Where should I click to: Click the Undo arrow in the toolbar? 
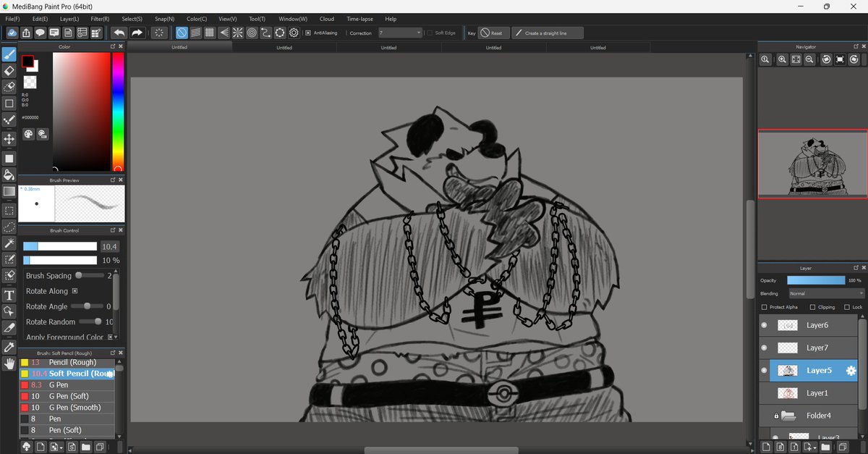(119, 33)
